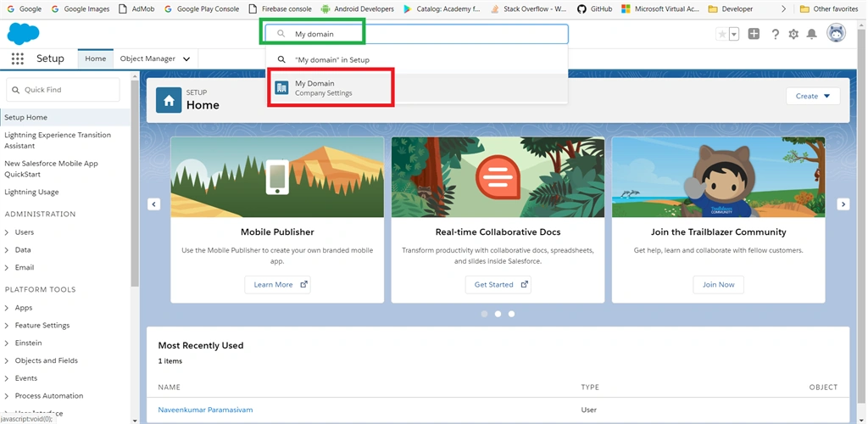Click the carousel previous arrow
Image resolution: width=868 pixels, height=424 pixels.
click(x=154, y=204)
